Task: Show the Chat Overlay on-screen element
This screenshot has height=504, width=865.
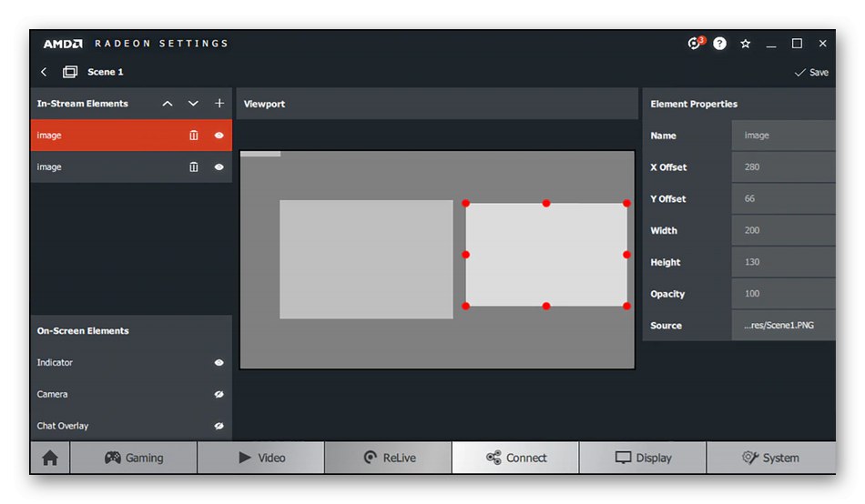Action: click(x=219, y=426)
